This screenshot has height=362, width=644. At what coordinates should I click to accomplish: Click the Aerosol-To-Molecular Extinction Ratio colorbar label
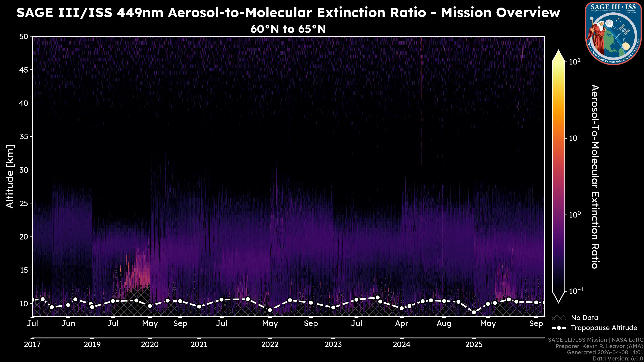click(595, 176)
